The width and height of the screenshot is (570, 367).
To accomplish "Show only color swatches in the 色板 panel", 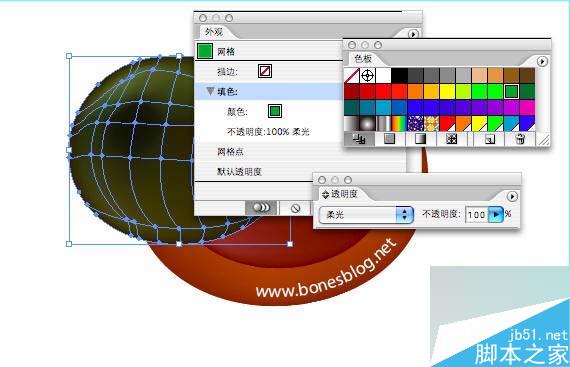I will tap(390, 139).
